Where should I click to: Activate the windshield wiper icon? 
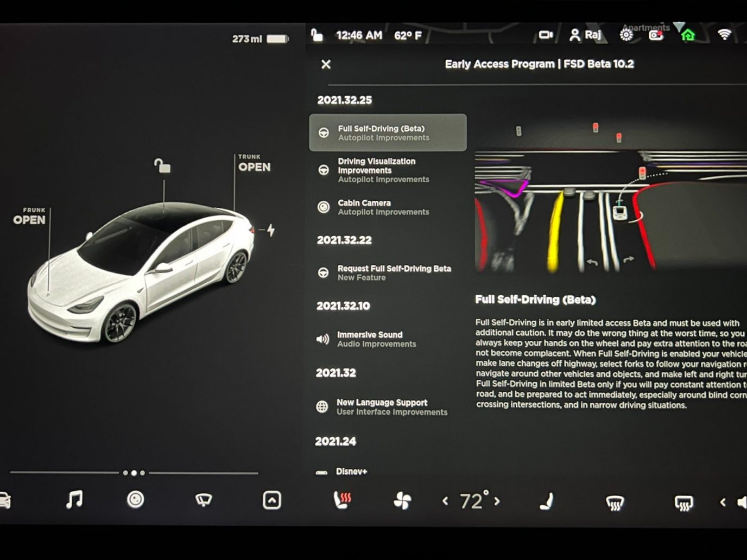pyautogui.click(x=204, y=500)
